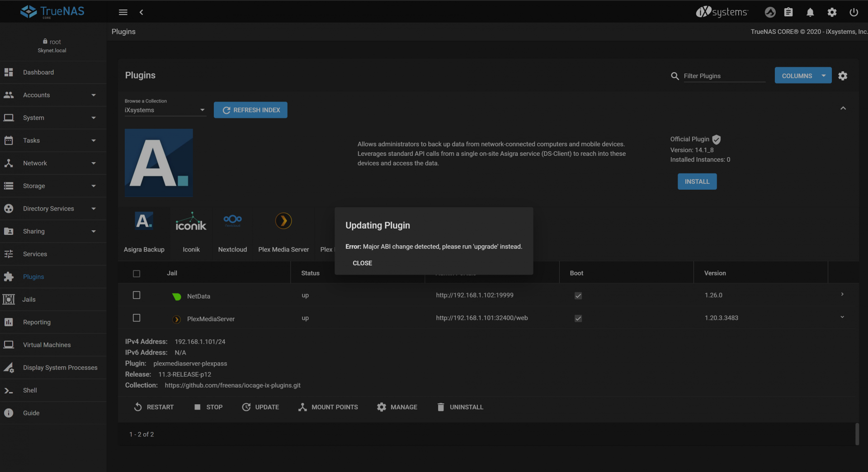This screenshot has height=472, width=868.
Task: Open Jails in the sidebar
Action: 29,299
